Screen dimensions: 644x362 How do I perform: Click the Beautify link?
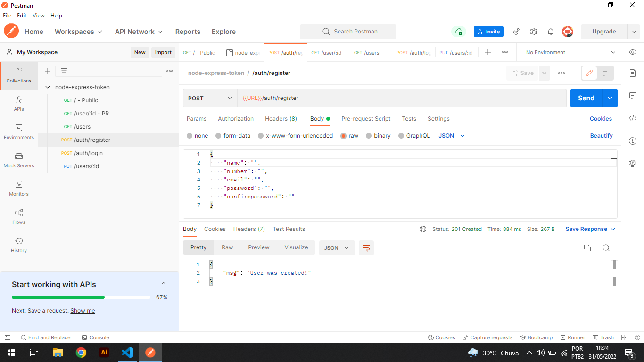(x=602, y=136)
